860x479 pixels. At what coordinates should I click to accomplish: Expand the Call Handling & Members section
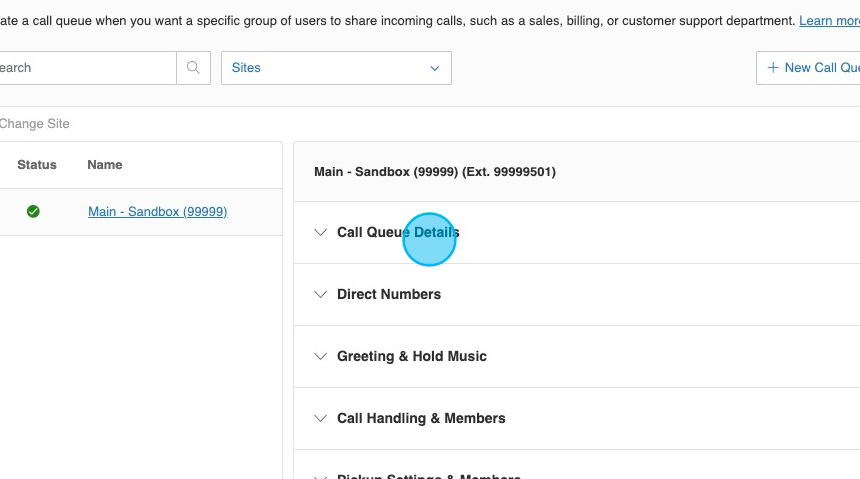point(421,419)
